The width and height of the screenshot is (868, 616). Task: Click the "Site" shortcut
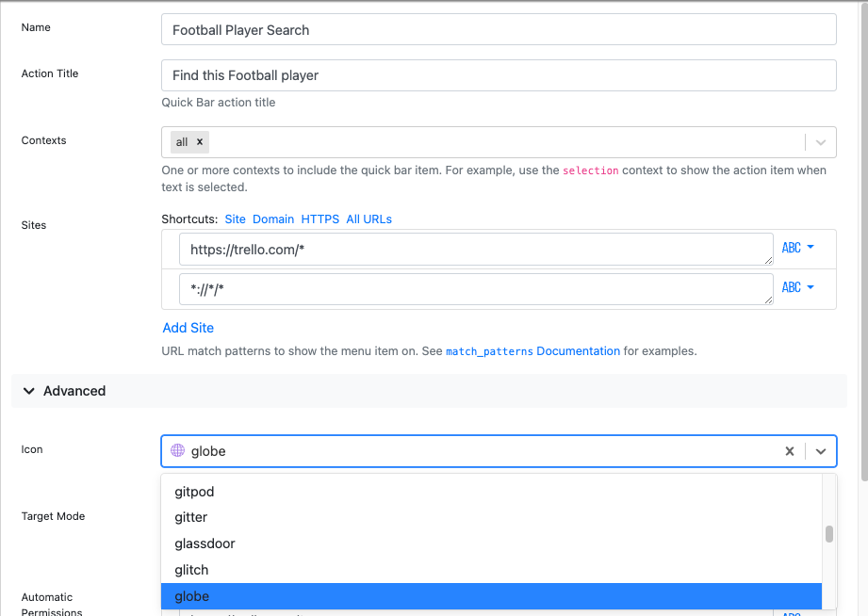coord(235,219)
